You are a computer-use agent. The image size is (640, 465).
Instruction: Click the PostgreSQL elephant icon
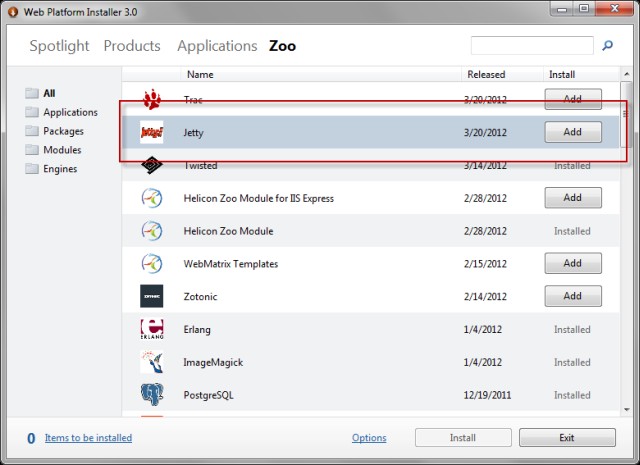(152, 394)
